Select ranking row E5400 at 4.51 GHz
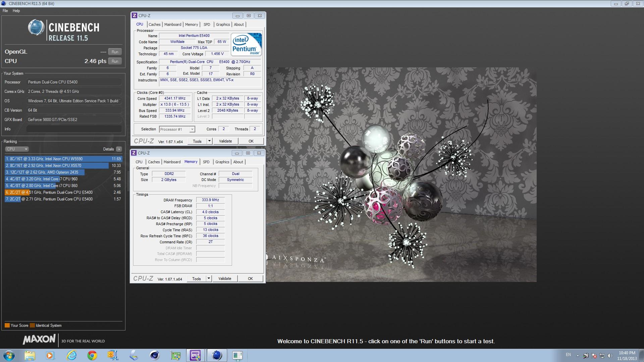This screenshot has width=644, height=362. click(x=63, y=192)
